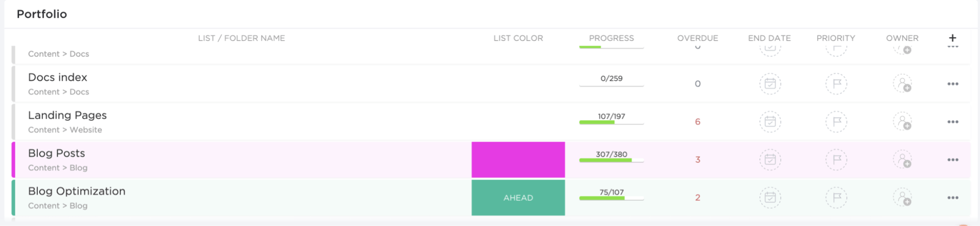
Task: Add a new column with plus icon
Action: point(953,38)
